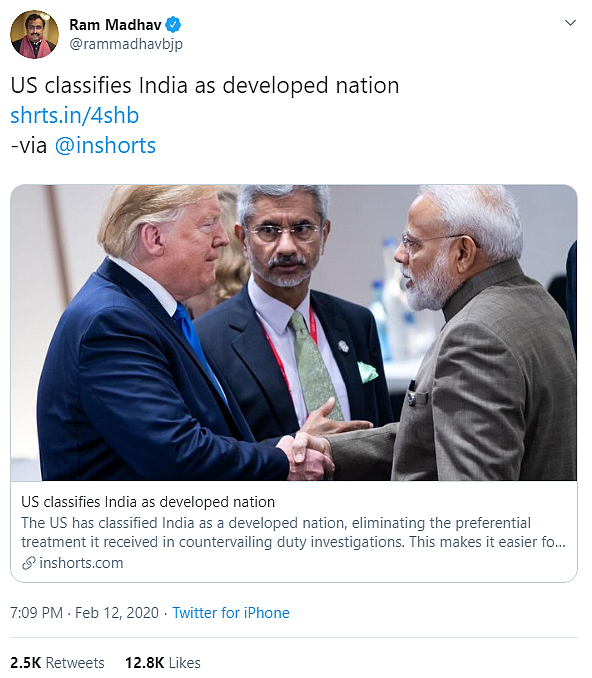The height and width of the screenshot is (678, 592).
Task: Click the blue verified badge
Action: (x=173, y=25)
